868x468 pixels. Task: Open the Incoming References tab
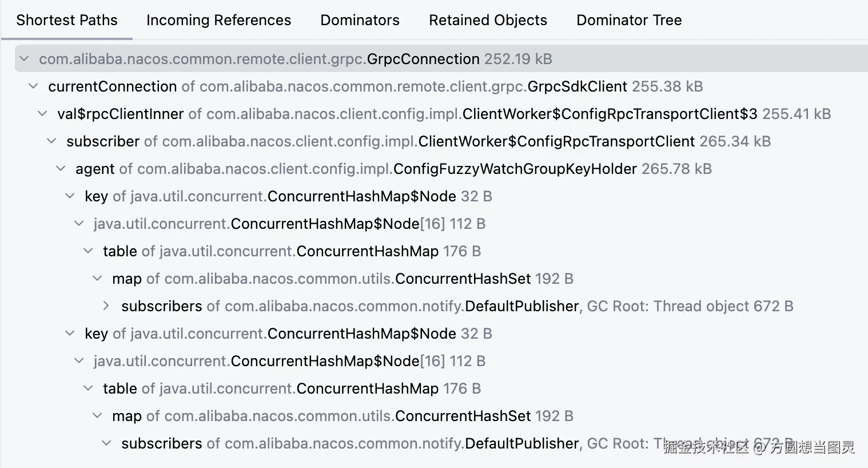pyautogui.click(x=218, y=20)
